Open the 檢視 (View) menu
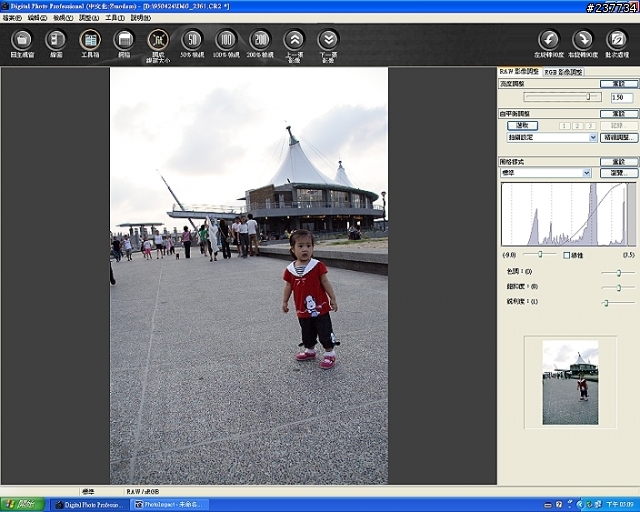 (x=63, y=18)
